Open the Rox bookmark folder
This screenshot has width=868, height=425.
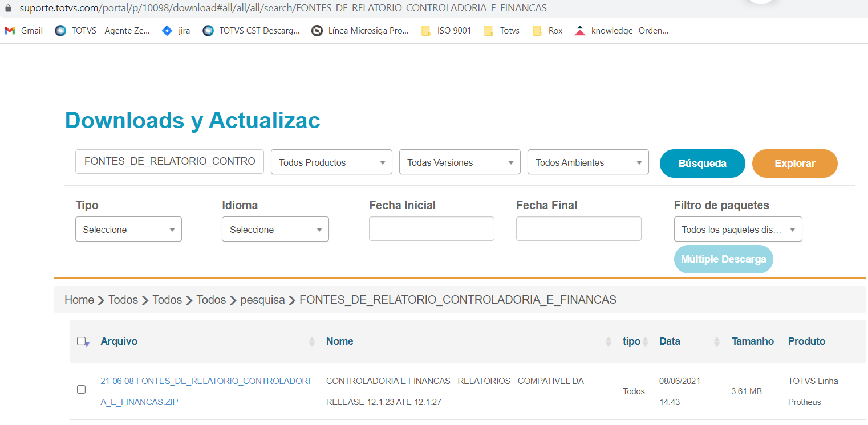(547, 31)
